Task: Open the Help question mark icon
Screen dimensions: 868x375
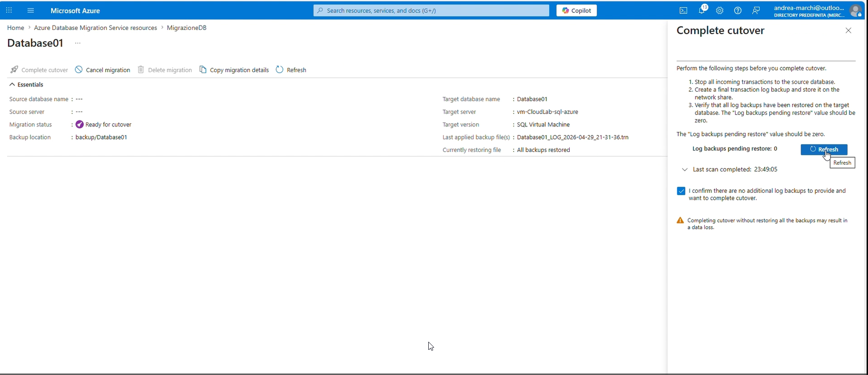Action: (738, 10)
